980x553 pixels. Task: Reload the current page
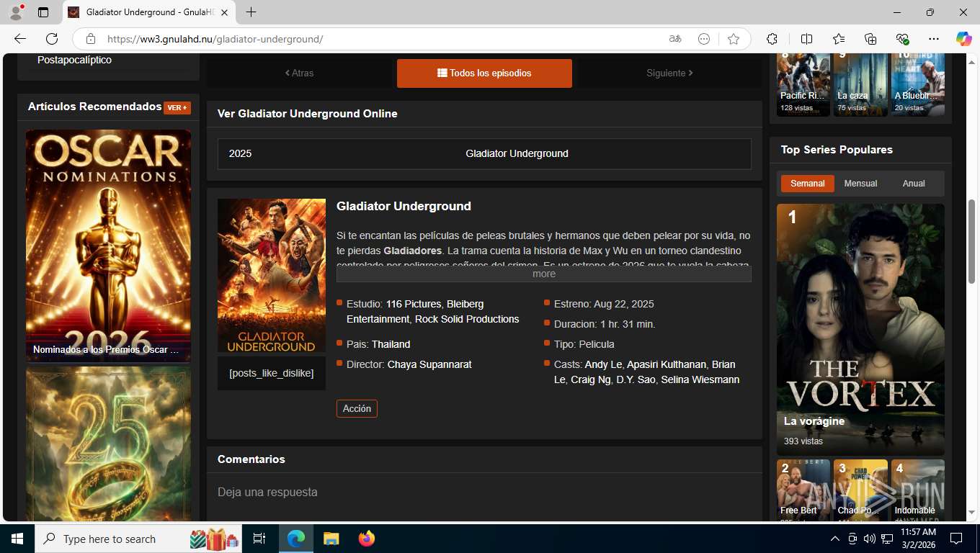(52, 39)
